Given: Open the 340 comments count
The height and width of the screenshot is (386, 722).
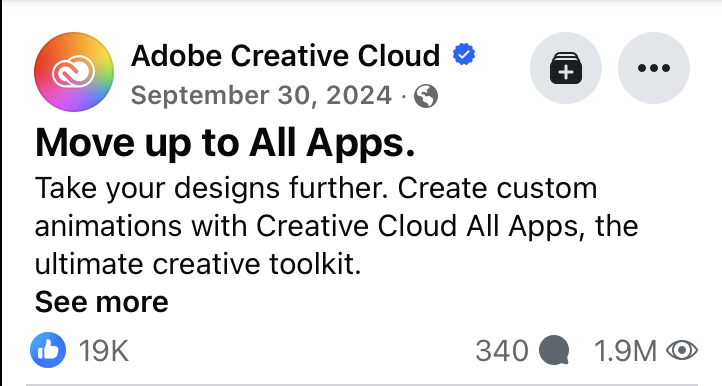Looking at the screenshot, I should [x=502, y=351].
